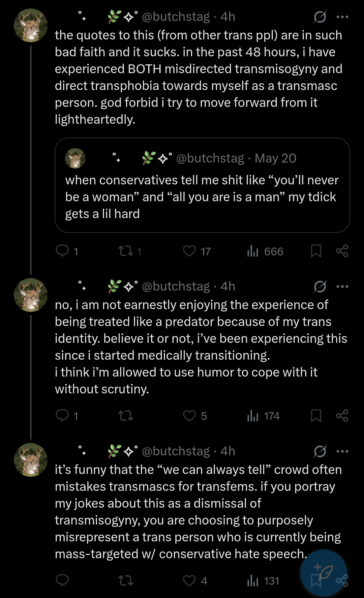Share the first tweet
The image size is (364, 598).
(342, 251)
